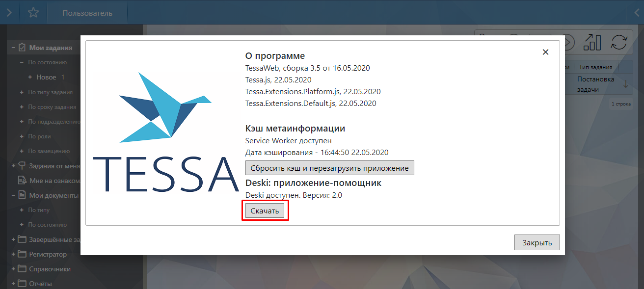644x289 pixels.
Task: Expand the По роли tree node
Action: click(x=22, y=136)
